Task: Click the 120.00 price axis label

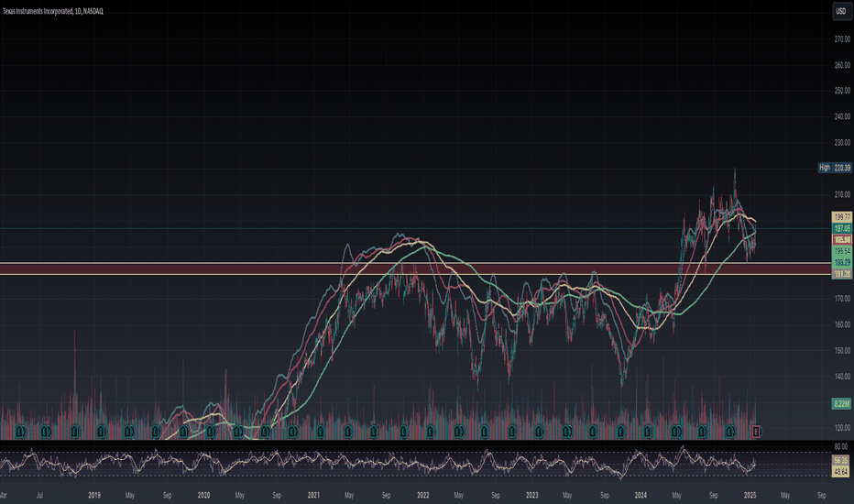Action: point(842,428)
